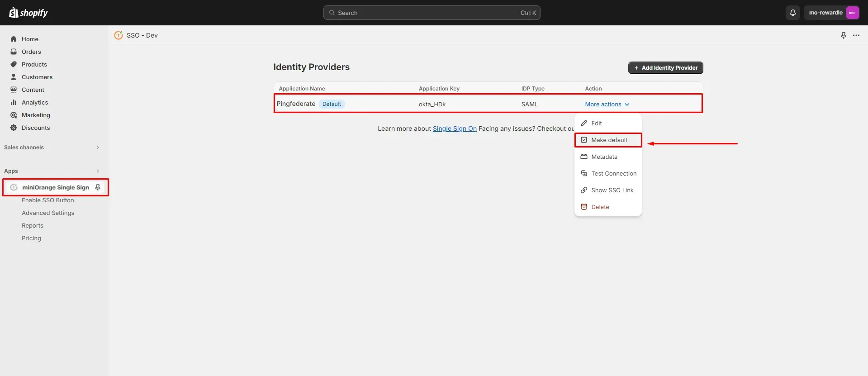This screenshot has width=868, height=376.
Task: Select Edit from the actions menu
Action: pyautogui.click(x=608, y=123)
